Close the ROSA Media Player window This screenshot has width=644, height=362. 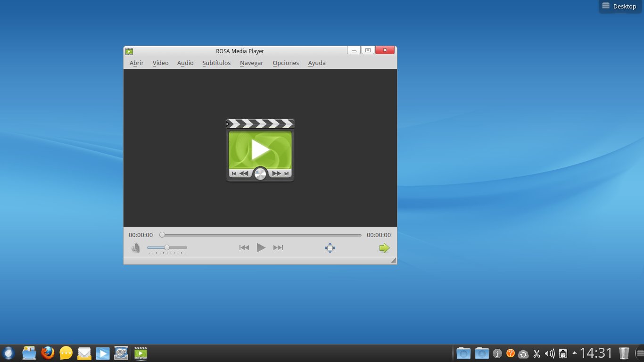tap(385, 50)
